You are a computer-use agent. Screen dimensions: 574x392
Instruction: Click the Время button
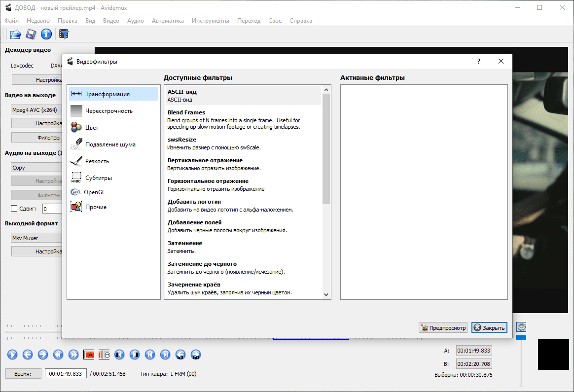coord(23,374)
